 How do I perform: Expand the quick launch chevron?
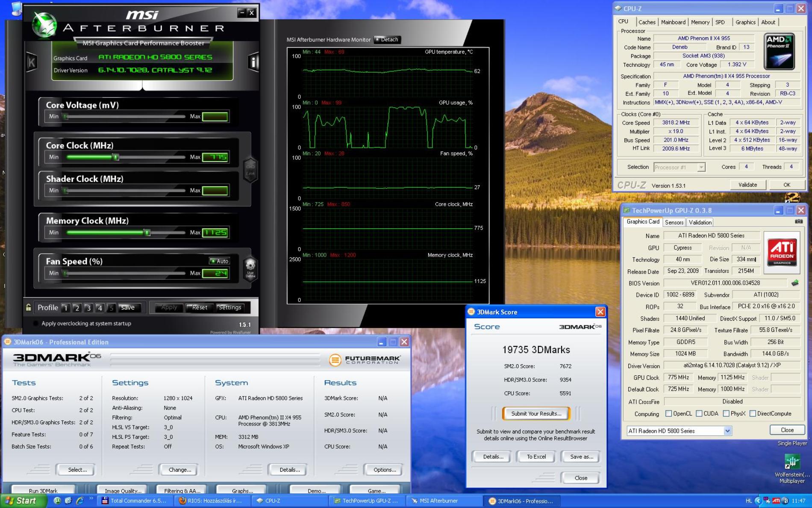coord(91,499)
